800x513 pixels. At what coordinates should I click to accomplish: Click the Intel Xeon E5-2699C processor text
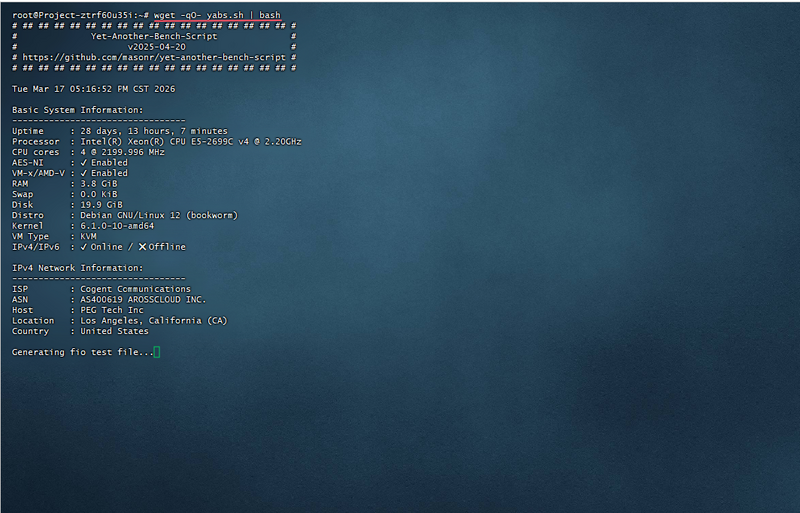point(191,141)
